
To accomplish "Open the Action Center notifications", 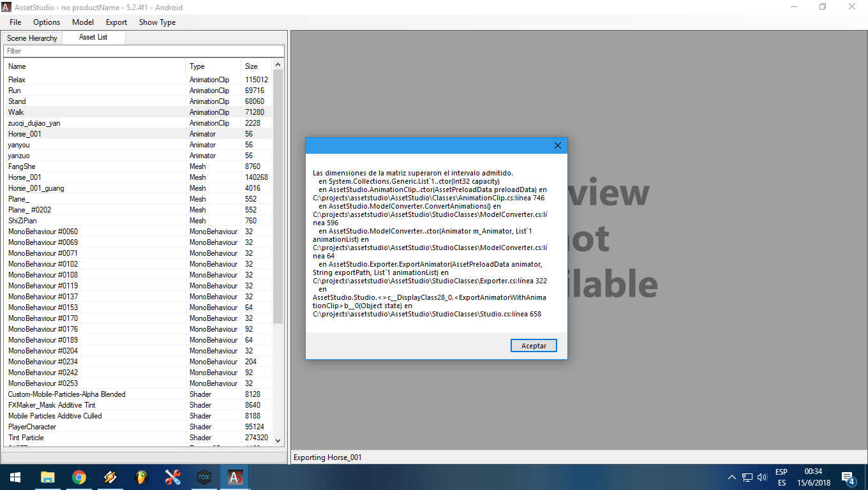I will pos(848,477).
